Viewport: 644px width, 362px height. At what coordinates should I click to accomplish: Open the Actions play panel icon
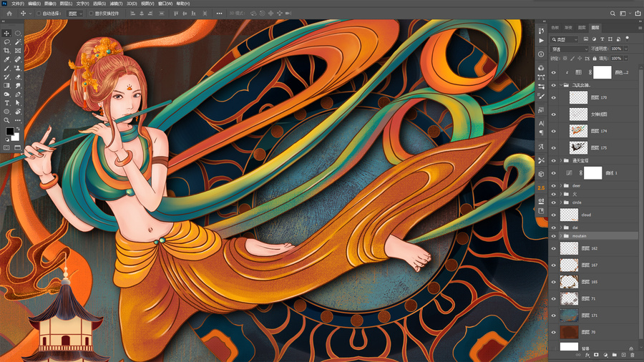542,41
